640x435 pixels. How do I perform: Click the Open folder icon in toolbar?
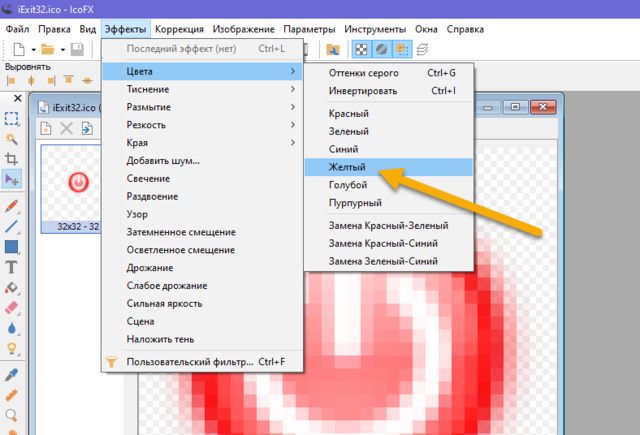(x=48, y=49)
